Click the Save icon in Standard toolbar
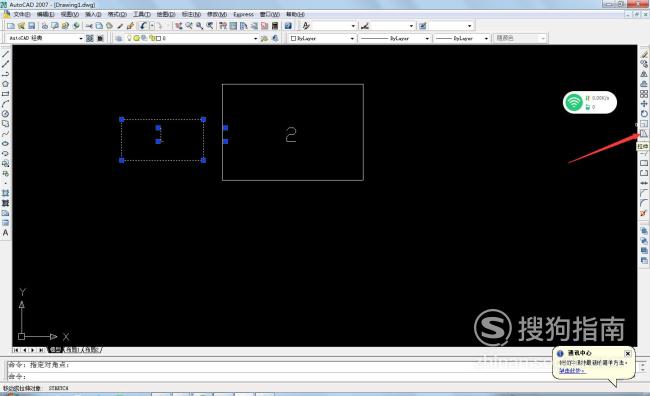Image resolution: width=650 pixels, height=396 pixels. click(x=32, y=26)
